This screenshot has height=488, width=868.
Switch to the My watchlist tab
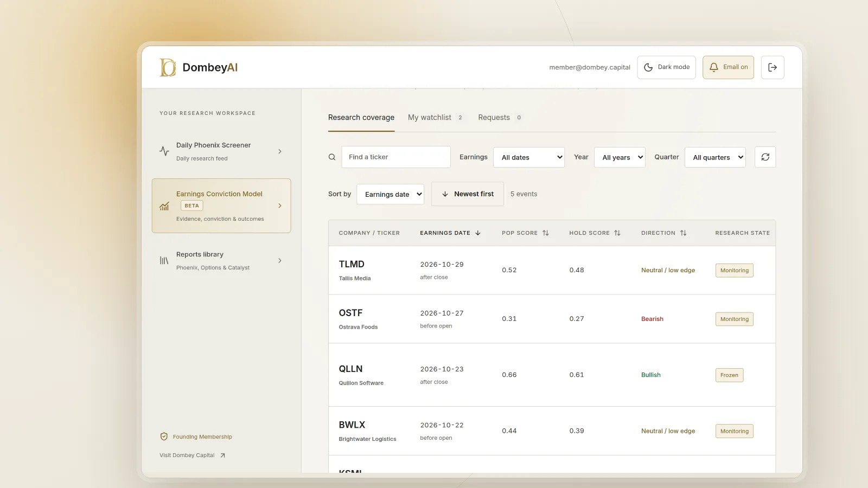pos(436,118)
